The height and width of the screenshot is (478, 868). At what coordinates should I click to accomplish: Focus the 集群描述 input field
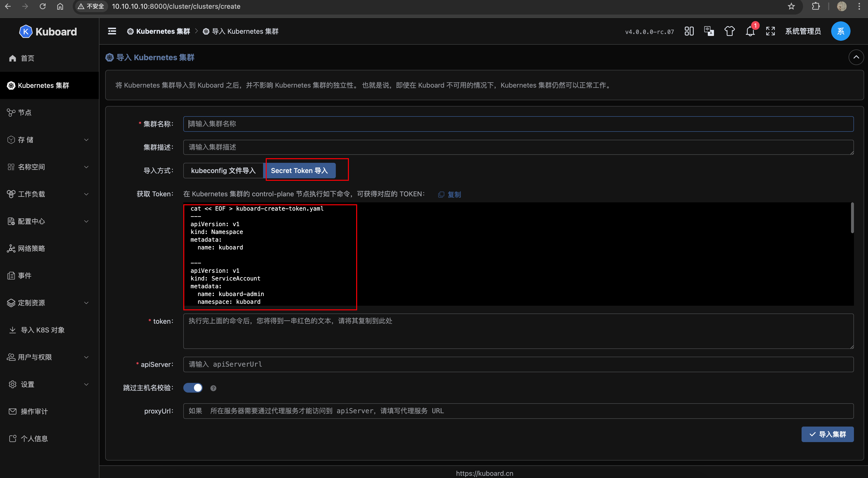518,147
